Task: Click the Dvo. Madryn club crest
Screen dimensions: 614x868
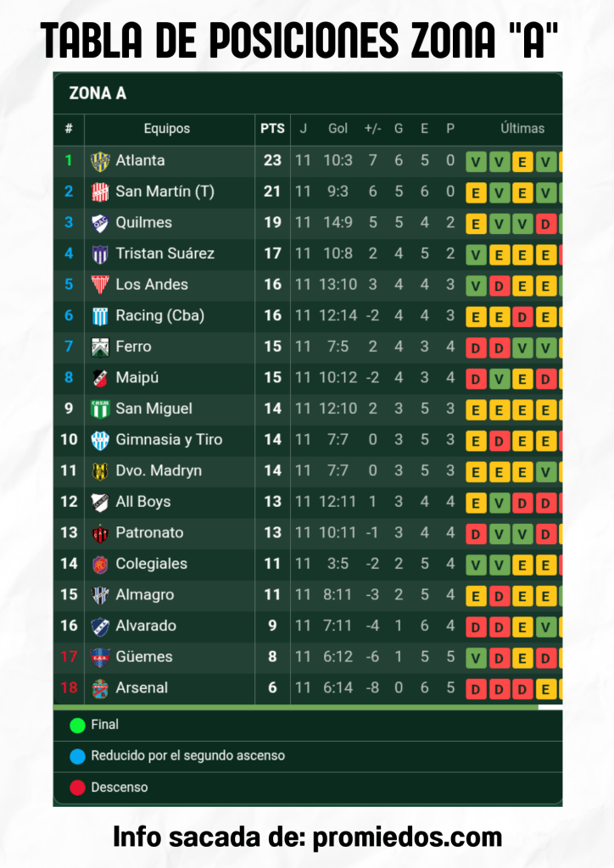Action: (x=100, y=471)
